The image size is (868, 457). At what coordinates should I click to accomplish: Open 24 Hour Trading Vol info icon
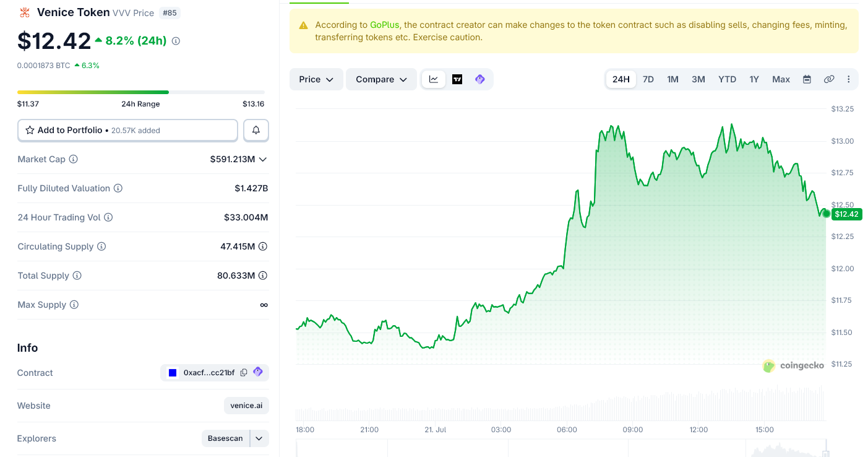click(x=108, y=217)
